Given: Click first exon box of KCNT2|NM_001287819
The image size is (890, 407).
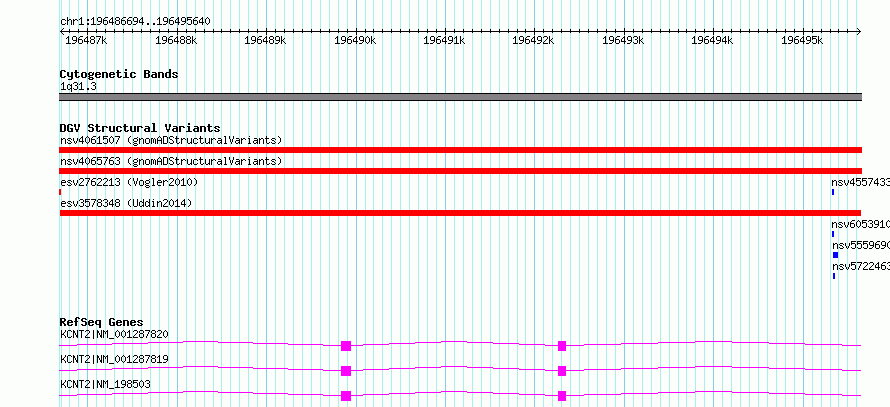Looking at the screenshot, I should coord(346,371).
